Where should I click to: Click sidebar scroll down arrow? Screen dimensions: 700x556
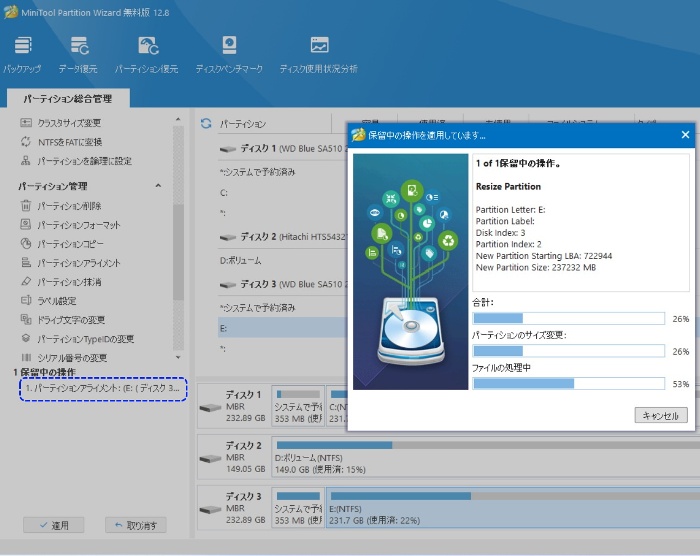pos(178,357)
